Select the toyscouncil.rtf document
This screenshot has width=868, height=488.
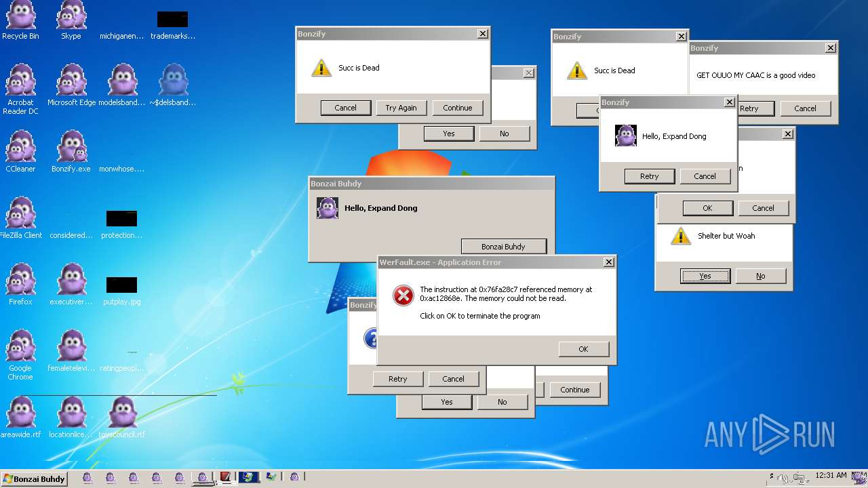(x=122, y=418)
